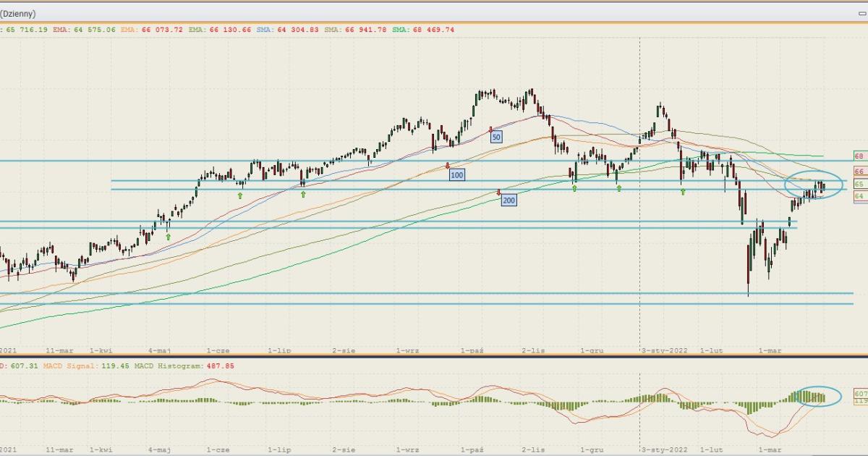The width and height of the screenshot is (868, 456).
Task: Select the EMA 64 575.06 legend entry
Action: (84, 30)
